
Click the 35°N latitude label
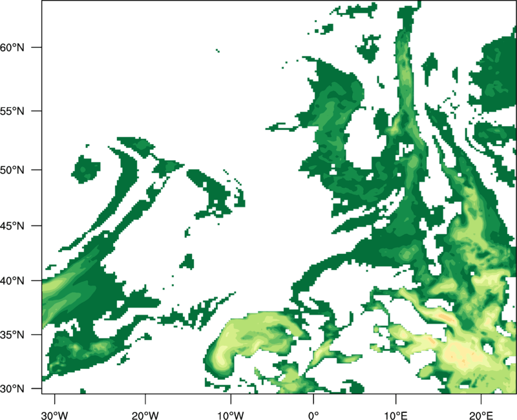tap(12, 335)
